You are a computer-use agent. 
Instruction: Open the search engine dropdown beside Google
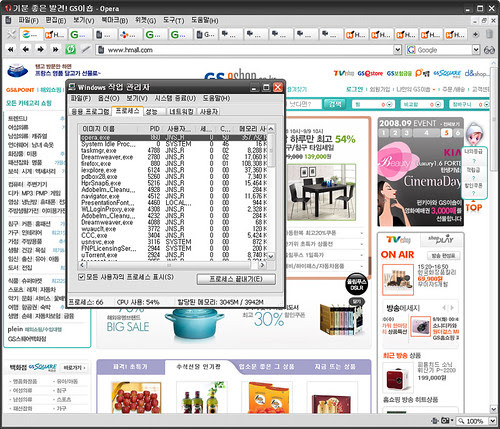point(476,50)
